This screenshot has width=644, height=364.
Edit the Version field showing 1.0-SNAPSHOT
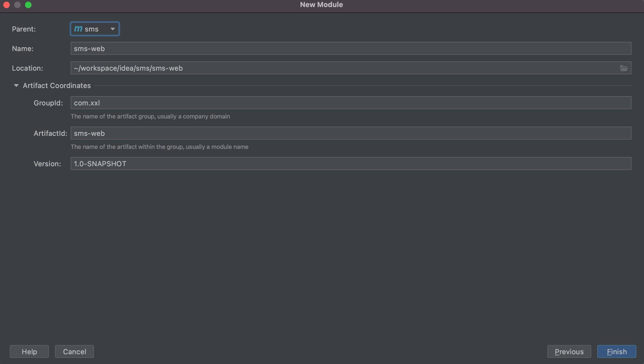(351, 164)
